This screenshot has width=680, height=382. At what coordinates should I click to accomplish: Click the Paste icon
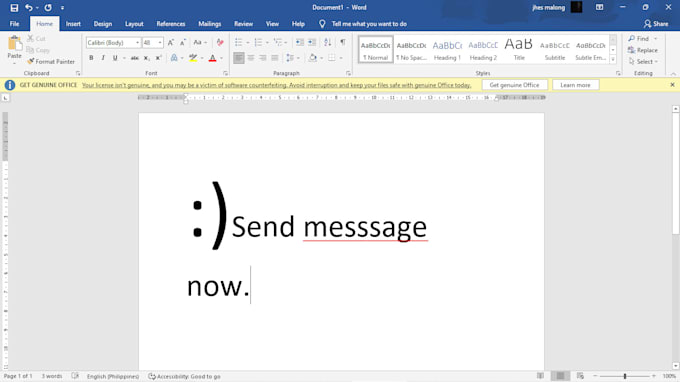pos(14,44)
